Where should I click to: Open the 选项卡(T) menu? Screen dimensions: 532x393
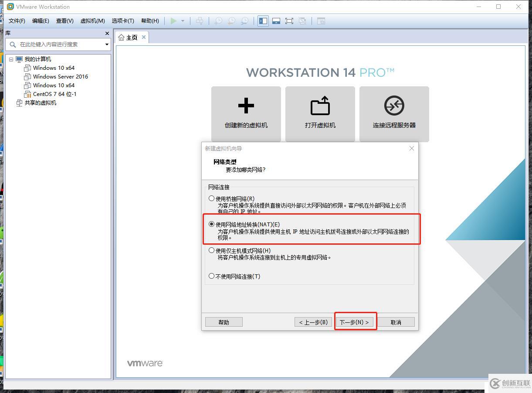[x=123, y=21]
